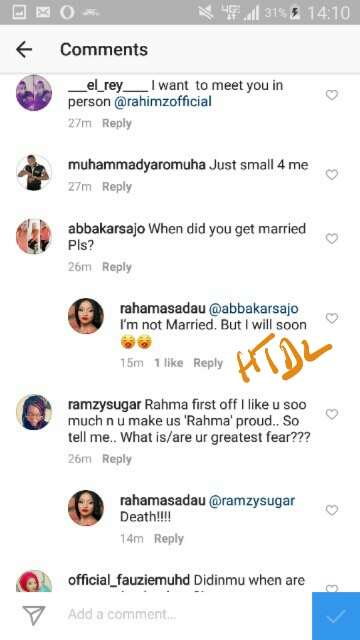The height and width of the screenshot is (640, 360).
Task: Open the @rahimzofficial mention link
Action: click(162, 102)
